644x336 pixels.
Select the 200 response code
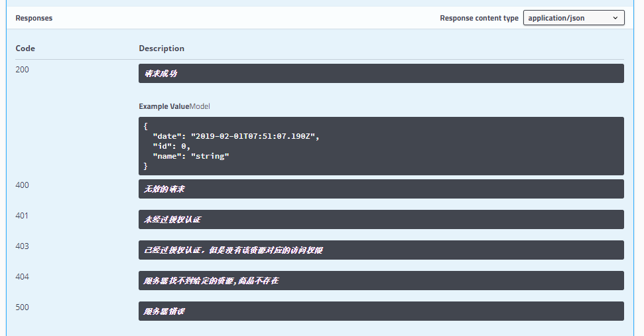(23, 70)
